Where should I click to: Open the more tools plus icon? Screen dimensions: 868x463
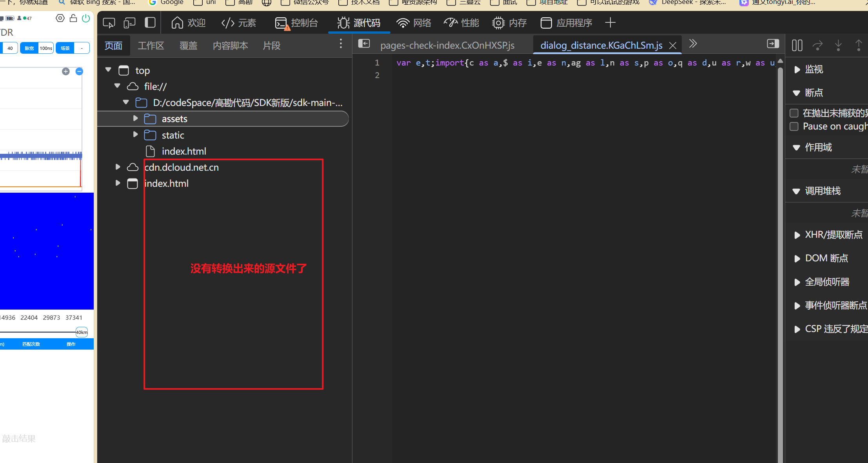[610, 23]
